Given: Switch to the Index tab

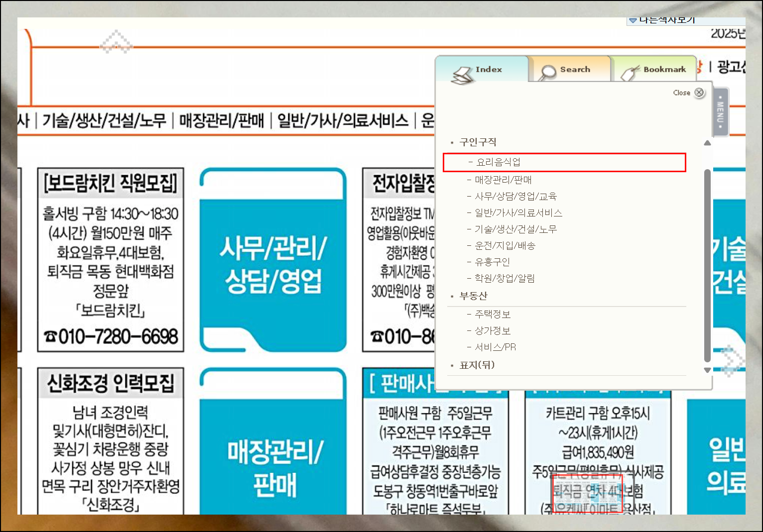Looking at the screenshot, I should tap(482, 69).
